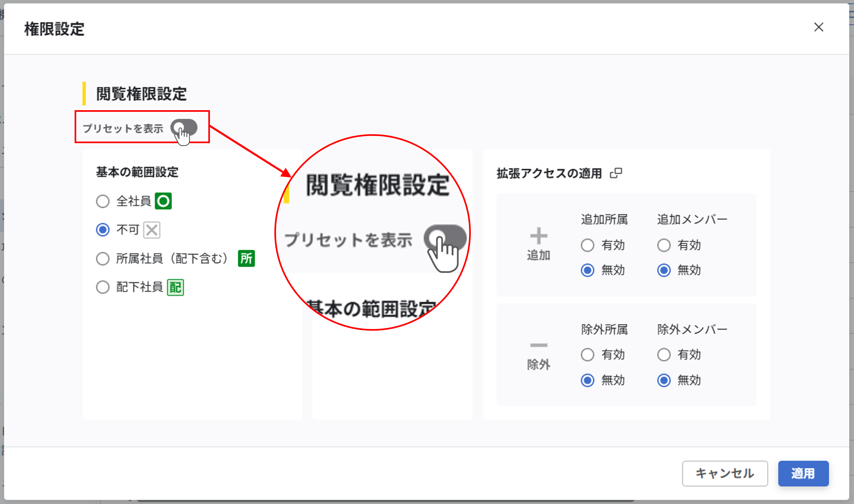Choose the 配下社員 radio option
This screenshot has width=854, height=504.
tap(103, 287)
